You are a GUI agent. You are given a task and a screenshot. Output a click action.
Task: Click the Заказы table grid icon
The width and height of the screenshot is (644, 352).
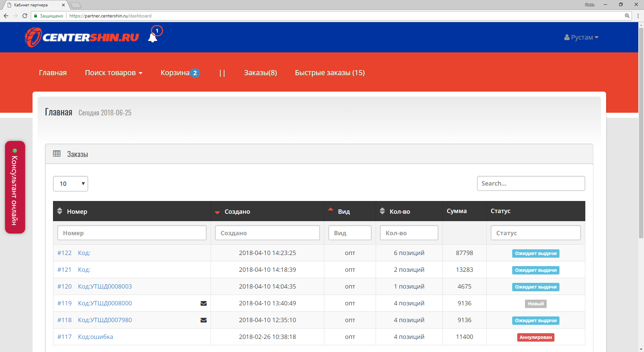(x=57, y=154)
